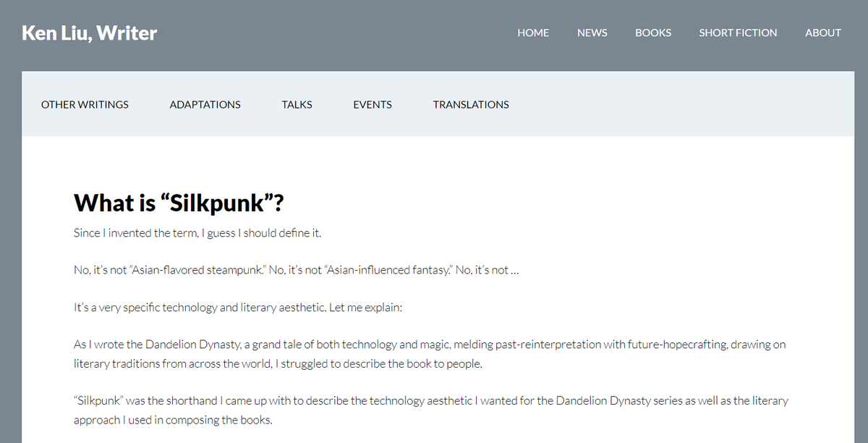Click the text "approach I used in composing"
The height and width of the screenshot is (443, 868).
pos(173,419)
